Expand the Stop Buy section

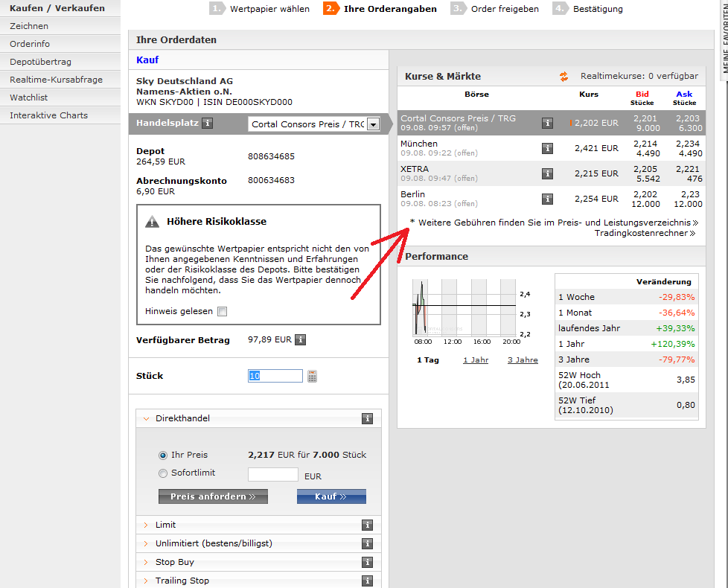tap(146, 562)
